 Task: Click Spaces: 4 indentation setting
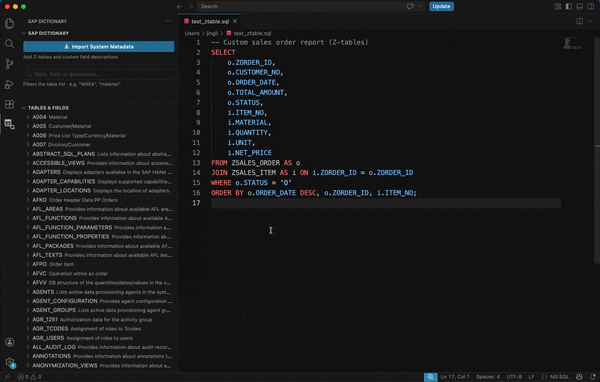[x=488, y=377]
